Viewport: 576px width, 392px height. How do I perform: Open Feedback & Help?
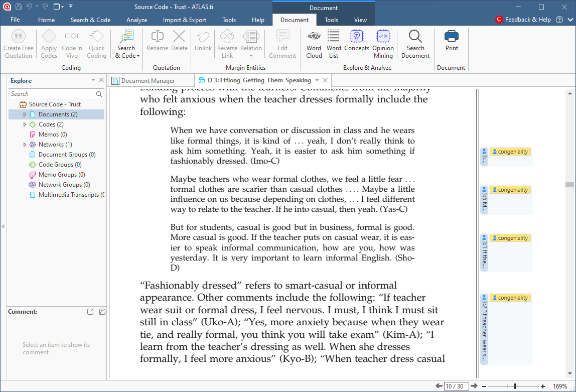(523, 19)
